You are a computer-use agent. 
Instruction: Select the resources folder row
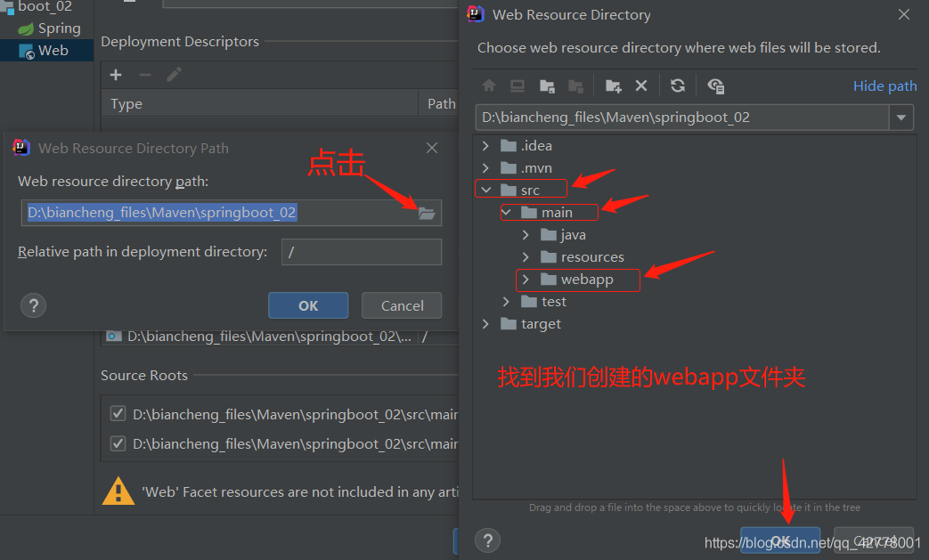695,257
